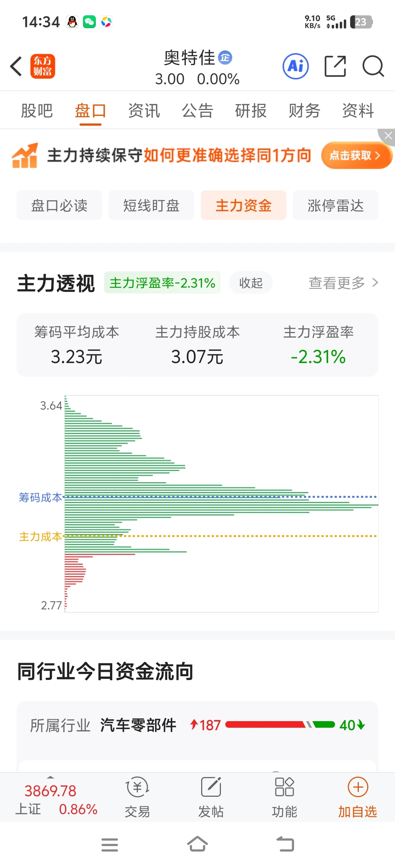Image resolution: width=395 pixels, height=868 pixels.
Task: Select the 主力资金 filter chip
Action: (244, 205)
